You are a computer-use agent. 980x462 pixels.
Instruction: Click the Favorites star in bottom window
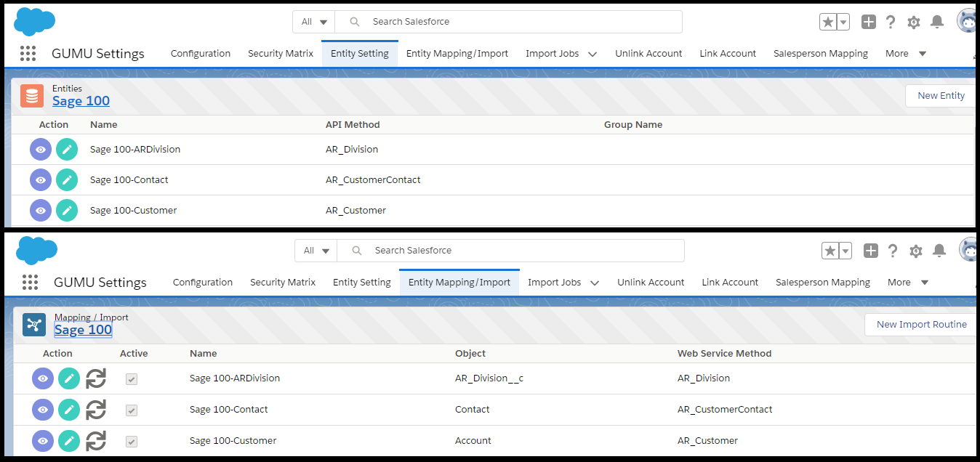pyautogui.click(x=830, y=251)
